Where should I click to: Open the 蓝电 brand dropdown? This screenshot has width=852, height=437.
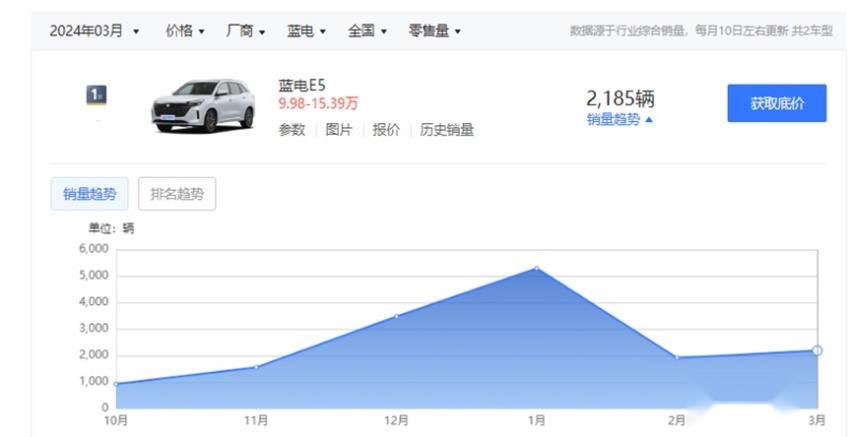[x=306, y=31]
